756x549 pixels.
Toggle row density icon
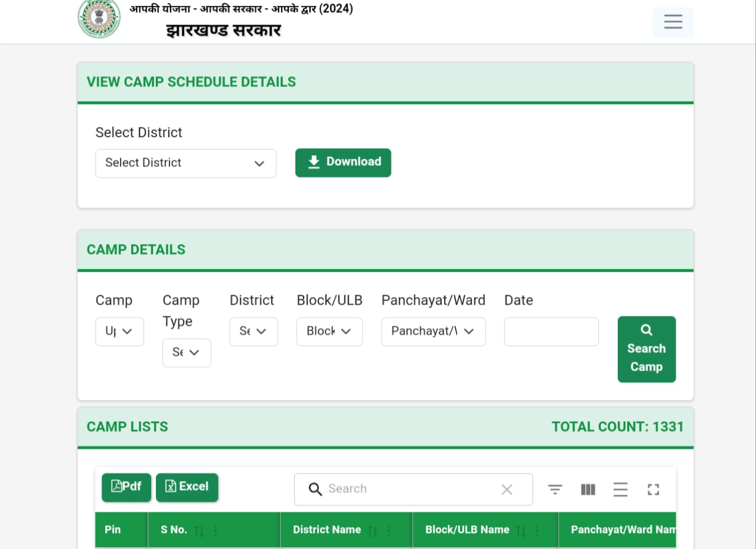coord(620,489)
